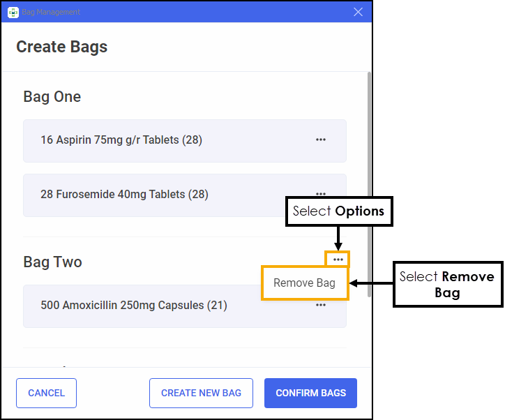Click the Bag Management app icon

click(13, 12)
